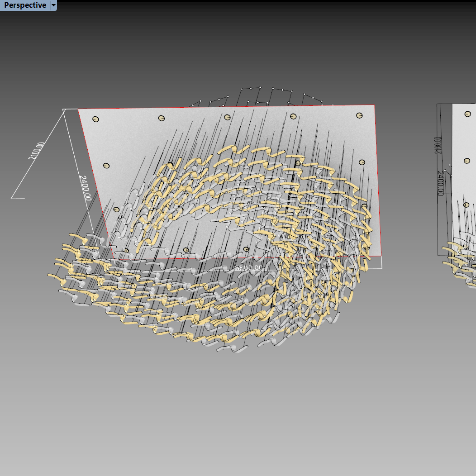
Task: Select the angled 2100.00 dimension left of main panel
Action: coord(37,151)
